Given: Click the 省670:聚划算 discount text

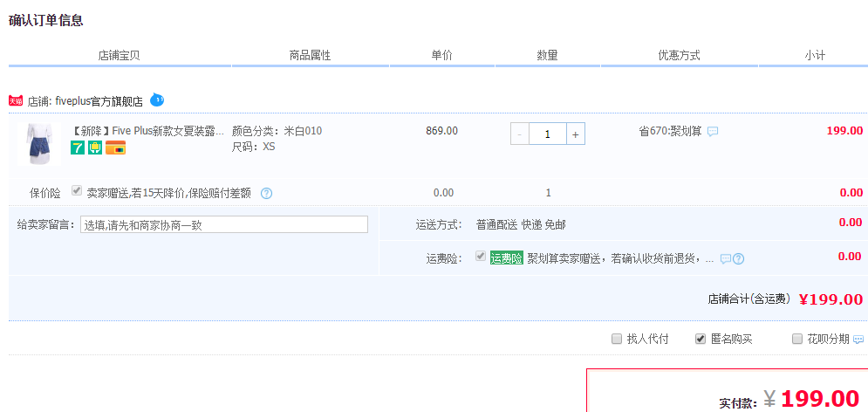Looking at the screenshot, I should click(670, 131).
